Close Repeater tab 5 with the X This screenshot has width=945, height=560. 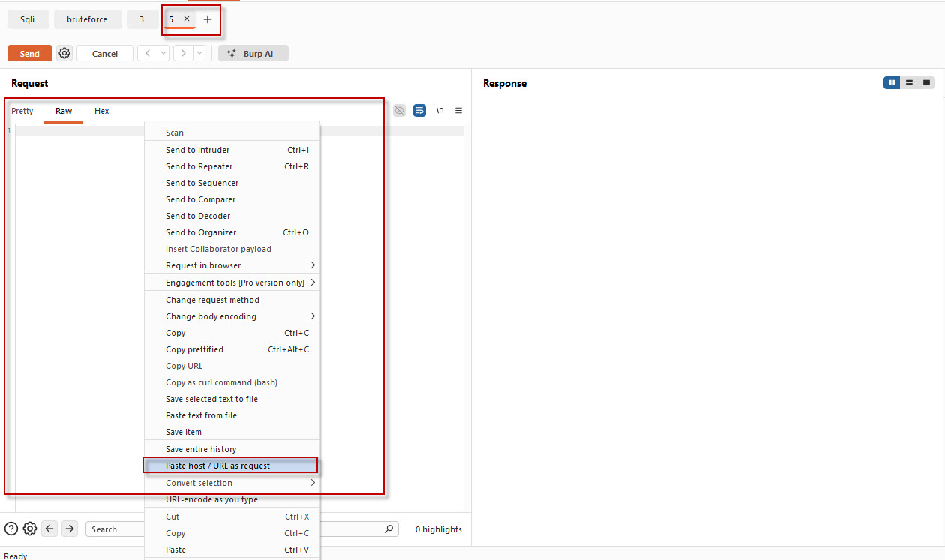click(x=187, y=19)
